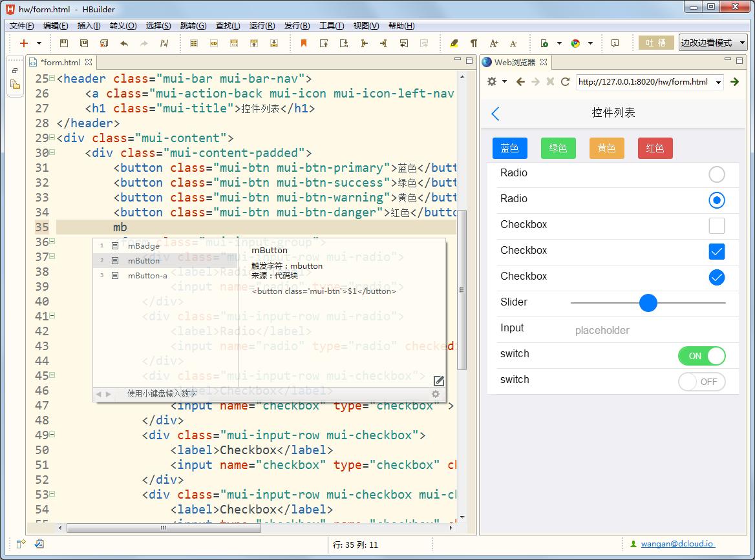Click the browser back arrow icon
The width and height of the screenshot is (755, 560).
520,81
